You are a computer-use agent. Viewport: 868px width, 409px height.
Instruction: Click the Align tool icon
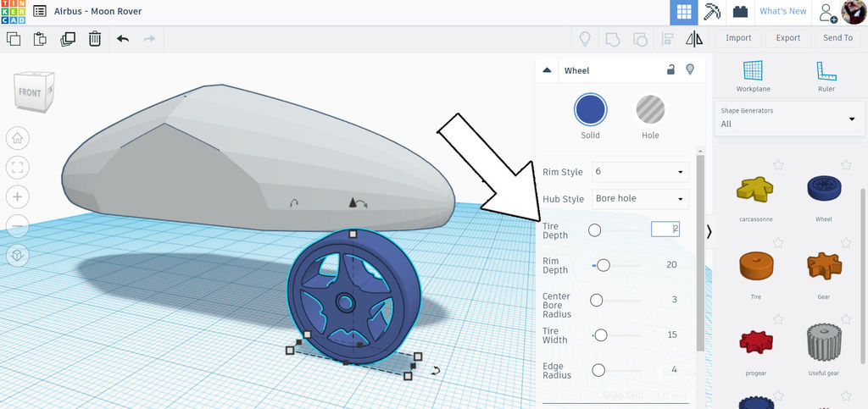pyautogui.click(x=667, y=39)
